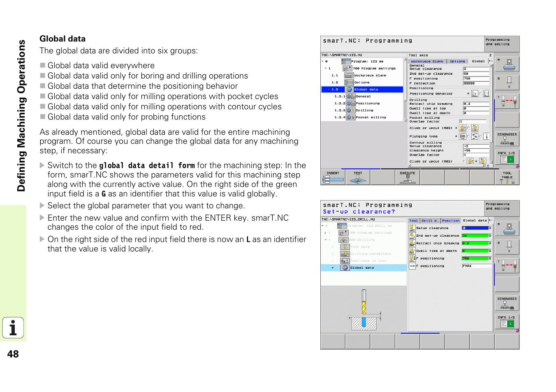Viewport: 556px width, 392px height.
Task: Click arrow icon beside the FMAX F positioning row
Action: [412, 266]
